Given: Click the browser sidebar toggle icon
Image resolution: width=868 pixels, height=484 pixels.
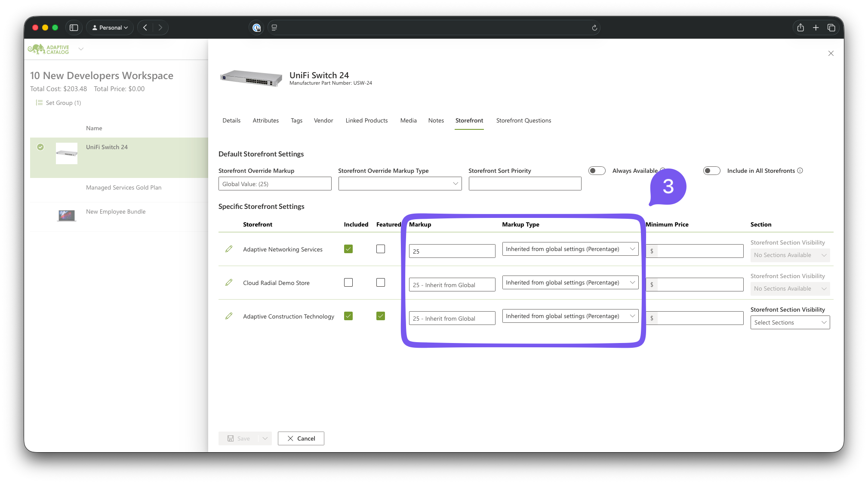Looking at the screenshot, I should point(74,28).
